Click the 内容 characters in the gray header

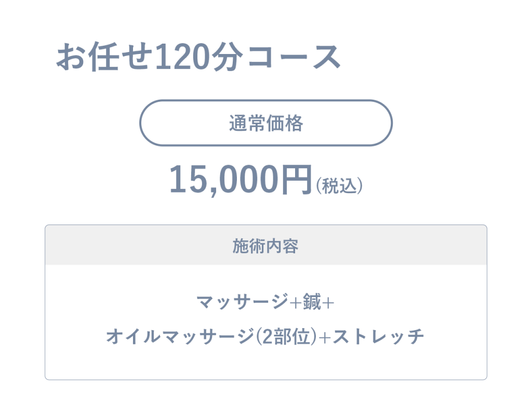[x=282, y=246]
